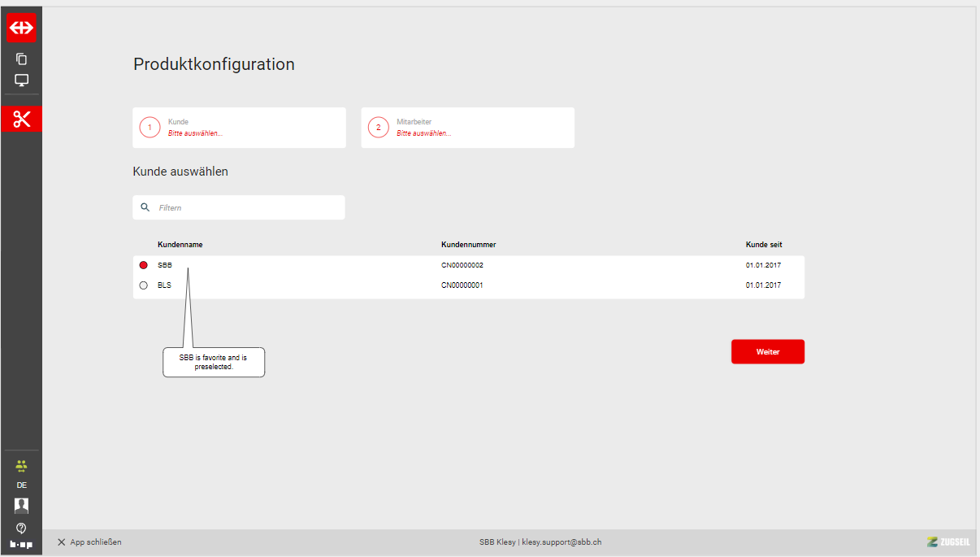This screenshot has height=557, width=980.
Task: Click the monitor icon in sidebar
Action: pyautogui.click(x=21, y=81)
